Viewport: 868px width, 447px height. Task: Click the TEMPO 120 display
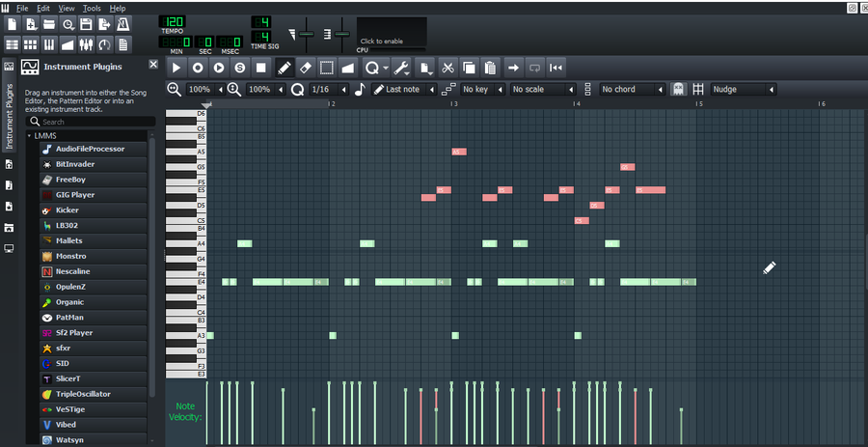pyautogui.click(x=173, y=23)
